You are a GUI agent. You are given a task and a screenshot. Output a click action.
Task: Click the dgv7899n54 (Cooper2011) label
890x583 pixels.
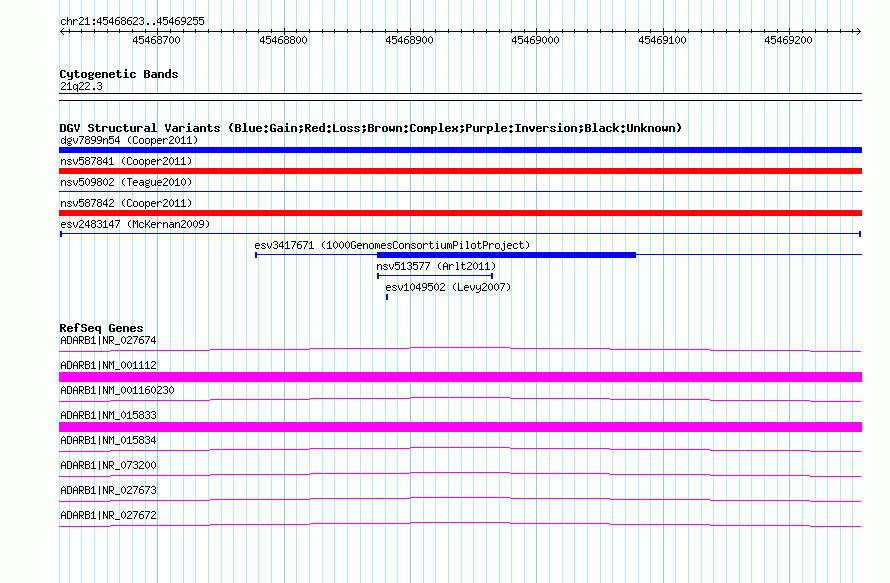click(x=129, y=140)
